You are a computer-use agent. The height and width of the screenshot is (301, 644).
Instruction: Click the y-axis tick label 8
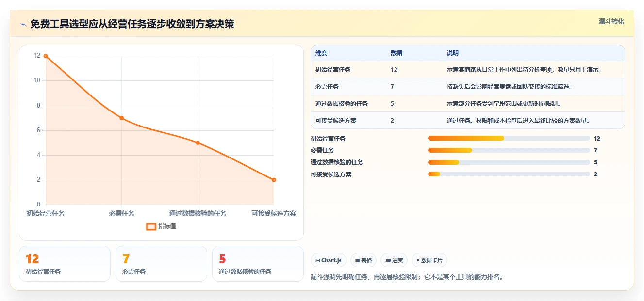[x=38, y=105]
